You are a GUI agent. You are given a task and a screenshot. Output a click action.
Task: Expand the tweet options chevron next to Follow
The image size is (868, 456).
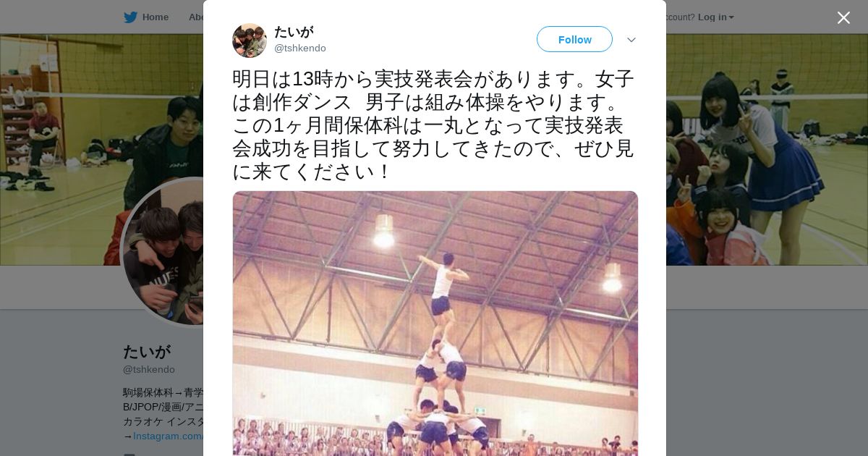(x=631, y=40)
